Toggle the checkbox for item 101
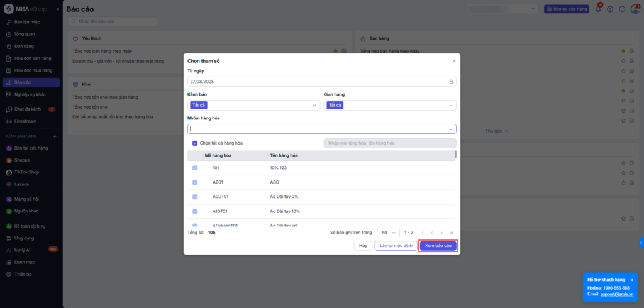 pyautogui.click(x=195, y=168)
